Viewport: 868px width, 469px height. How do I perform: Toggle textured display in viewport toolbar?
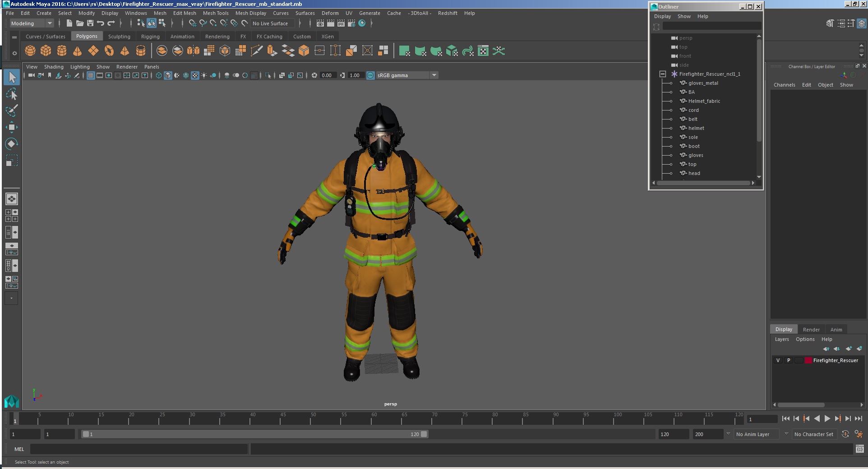click(x=195, y=75)
